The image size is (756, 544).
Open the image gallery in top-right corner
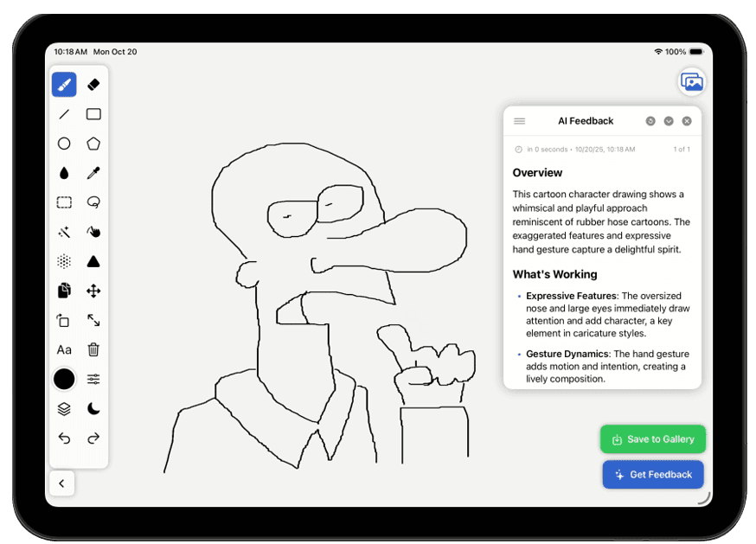tap(691, 81)
